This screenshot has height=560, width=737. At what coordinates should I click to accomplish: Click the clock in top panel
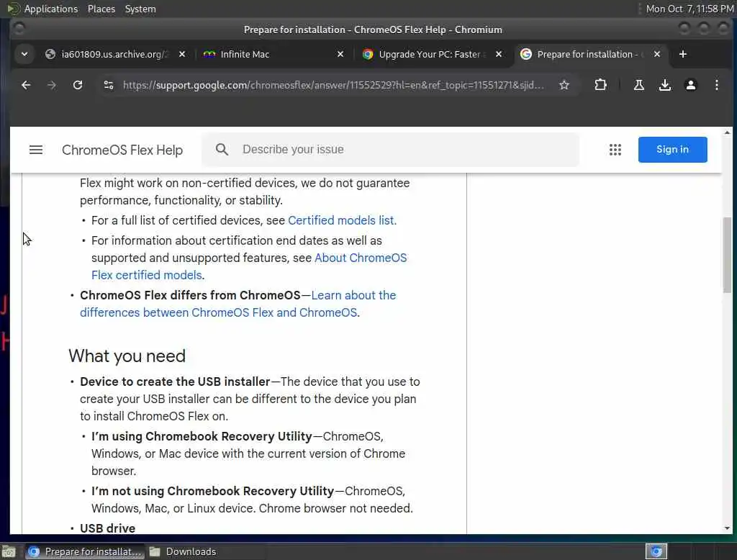(x=689, y=9)
